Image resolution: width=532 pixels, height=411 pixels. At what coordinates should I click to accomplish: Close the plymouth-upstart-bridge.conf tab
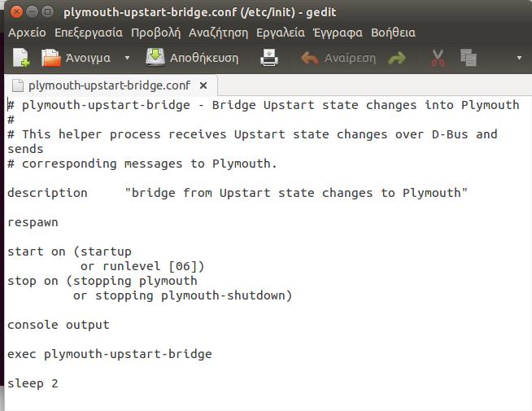point(203,85)
